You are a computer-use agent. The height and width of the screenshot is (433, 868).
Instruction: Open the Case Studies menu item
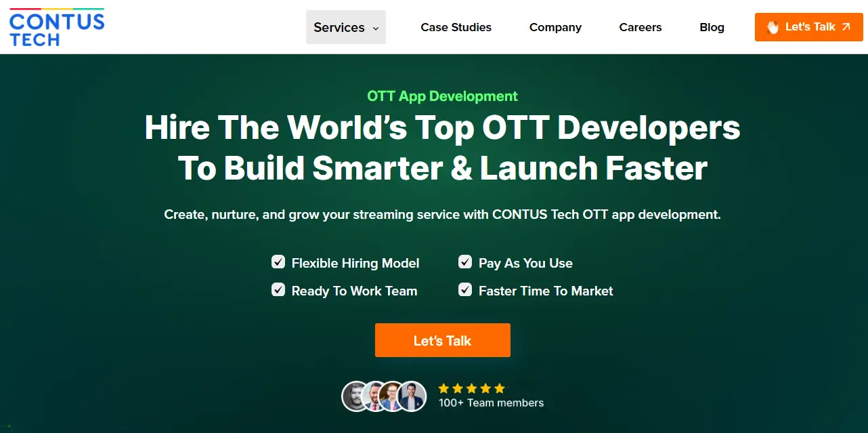tap(456, 27)
